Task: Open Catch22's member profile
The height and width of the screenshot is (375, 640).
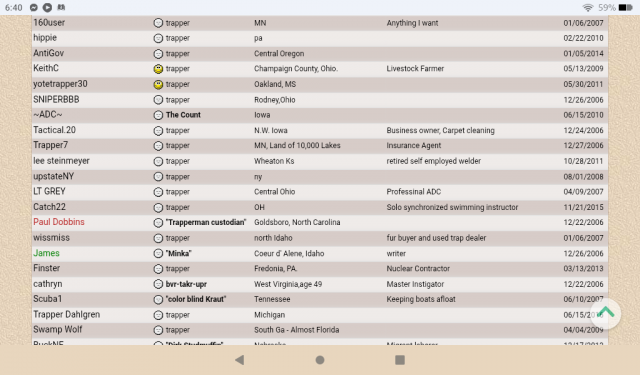Action: point(49,207)
